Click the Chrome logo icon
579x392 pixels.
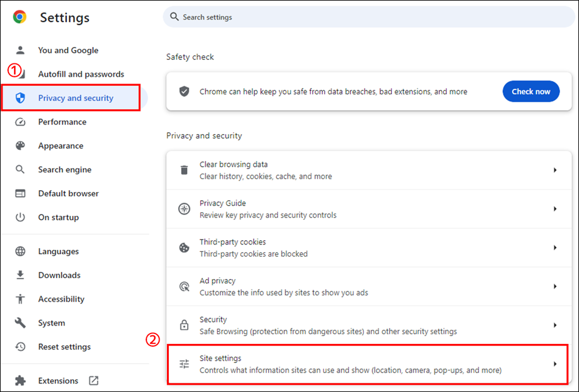20,17
